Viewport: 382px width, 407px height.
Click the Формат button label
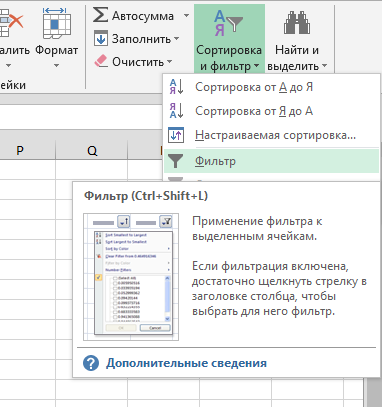click(57, 50)
